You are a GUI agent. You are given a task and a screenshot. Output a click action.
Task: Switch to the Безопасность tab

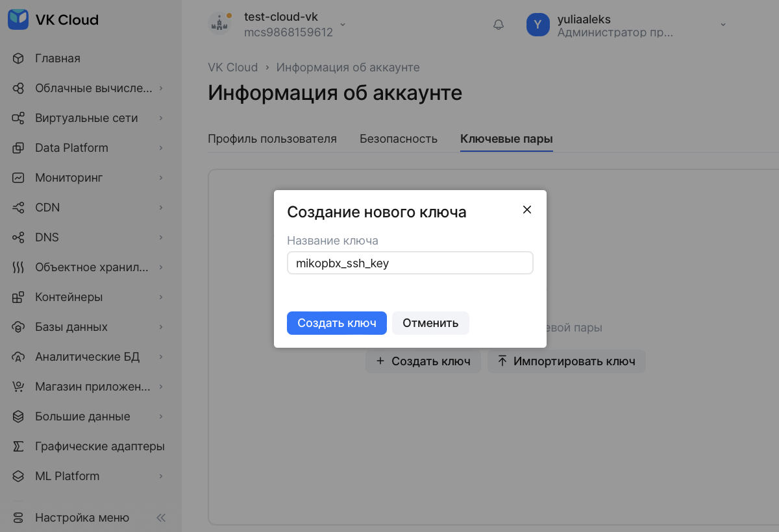(398, 139)
